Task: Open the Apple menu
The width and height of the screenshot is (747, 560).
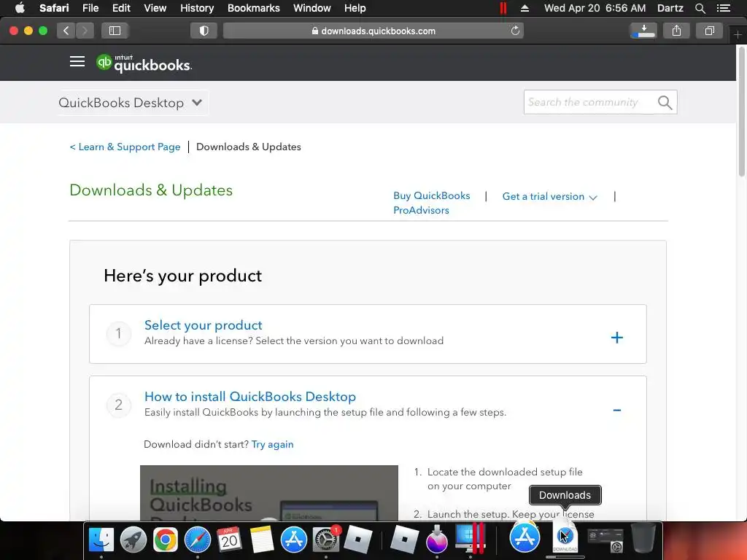Action: click(x=20, y=8)
